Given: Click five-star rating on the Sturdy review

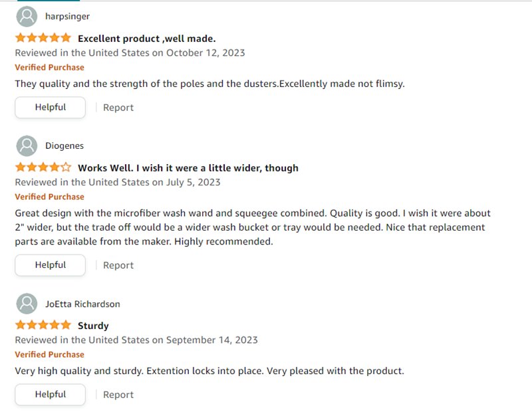Looking at the screenshot, I should [x=43, y=325].
